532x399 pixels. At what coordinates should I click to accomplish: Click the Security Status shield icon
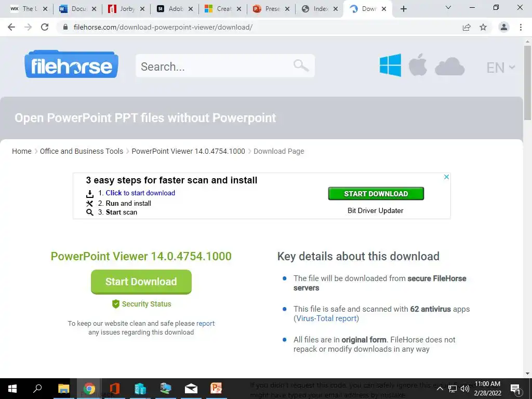[116, 303]
